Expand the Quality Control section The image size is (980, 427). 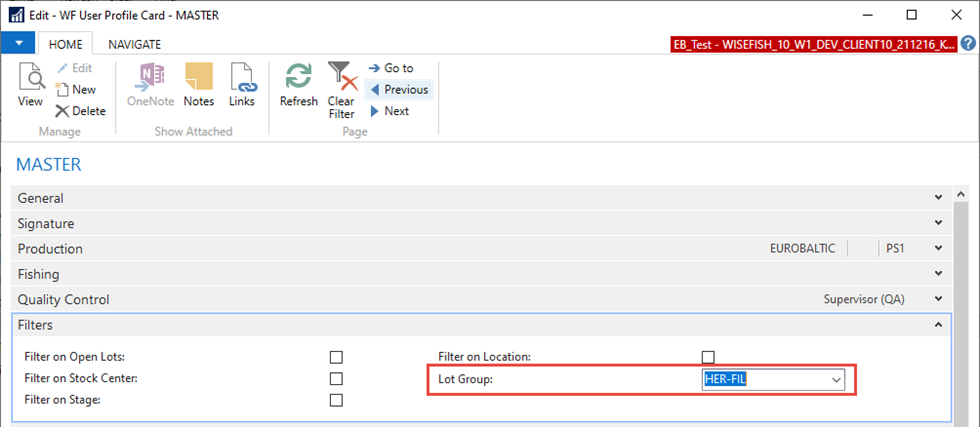[x=937, y=299]
